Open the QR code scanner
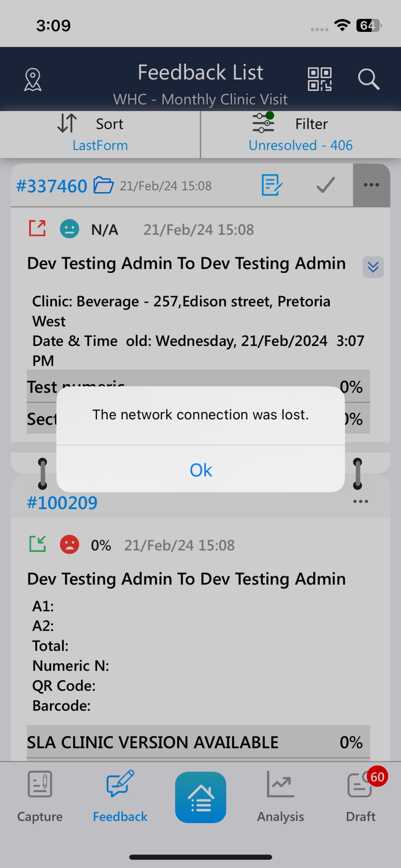 pyautogui.click(x=319, y=79)
